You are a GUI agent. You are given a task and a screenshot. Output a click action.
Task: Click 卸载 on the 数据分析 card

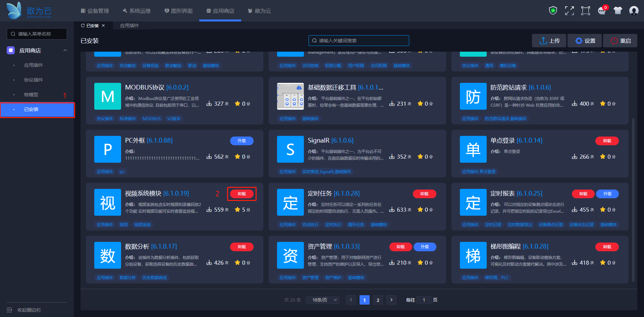242,247
